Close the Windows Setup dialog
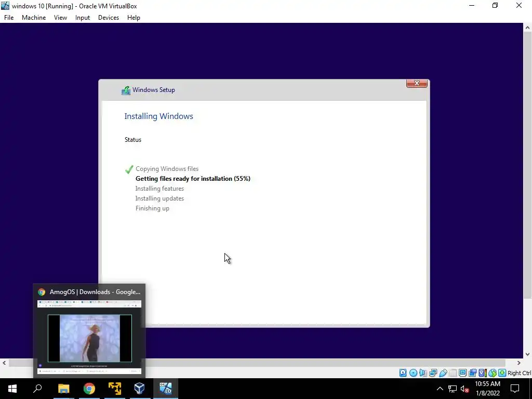 click(x=417, y=83)
